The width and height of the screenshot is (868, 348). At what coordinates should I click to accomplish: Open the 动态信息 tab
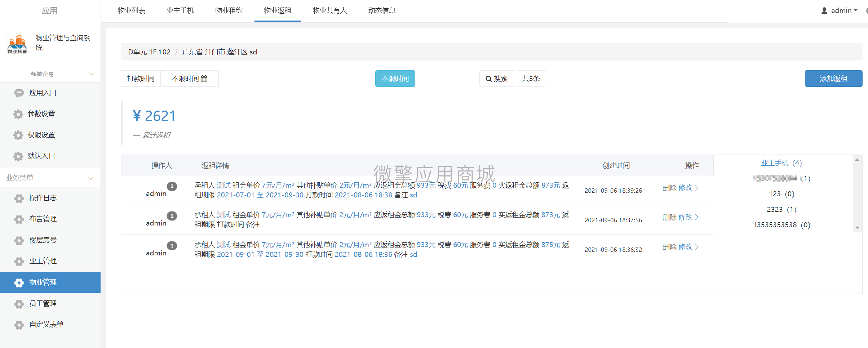pyautogui.click(x=382, y=10)
